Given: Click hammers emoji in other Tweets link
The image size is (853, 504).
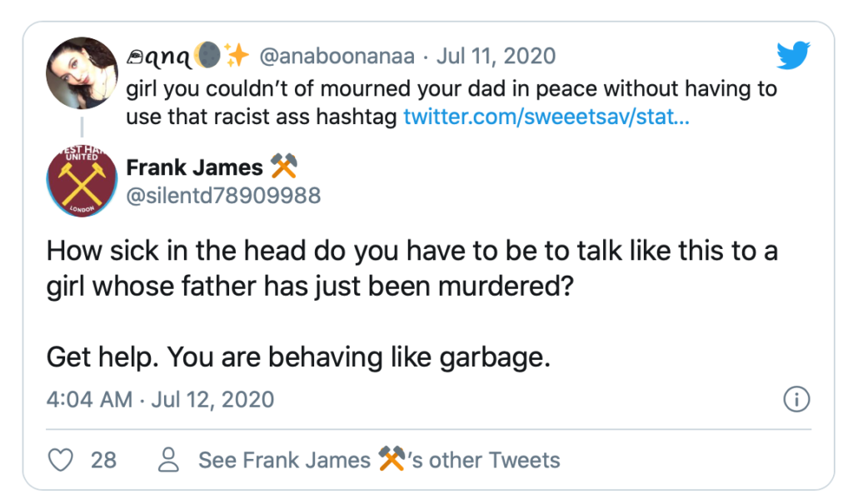Looking at the screenshot, I should click(x=392, y=459).
